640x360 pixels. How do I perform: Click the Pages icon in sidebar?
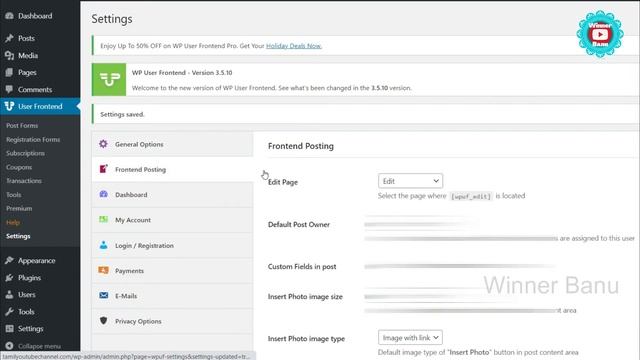tap(9, 72)
